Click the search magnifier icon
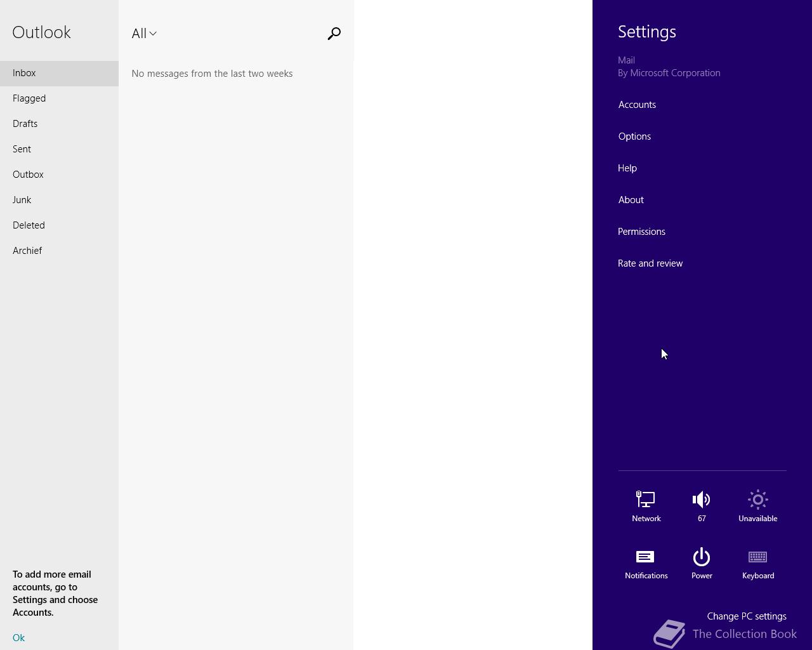The height and width of the screenshot is (650, 812). (334, 34)
